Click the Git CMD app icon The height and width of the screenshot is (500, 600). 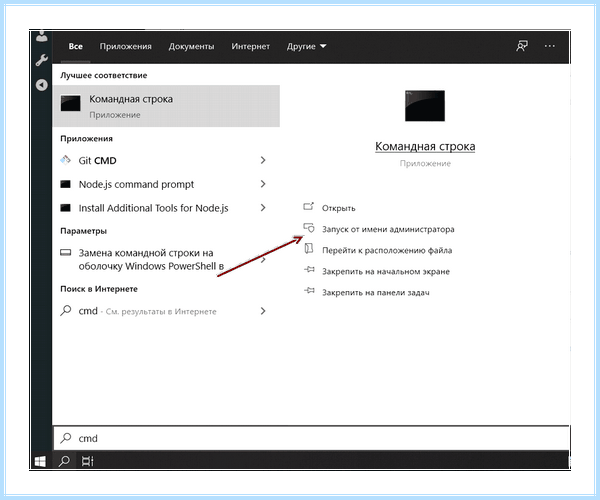coord(65,160)
